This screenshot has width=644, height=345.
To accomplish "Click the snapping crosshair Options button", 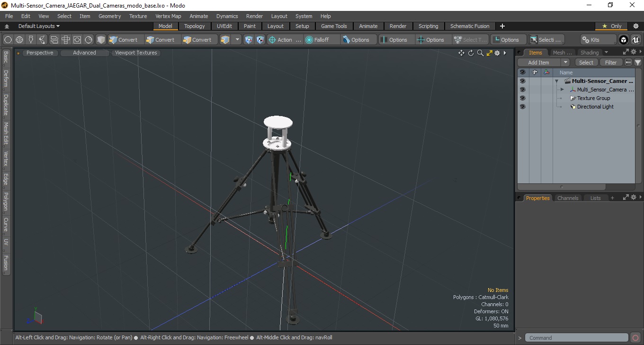I will (434, 40).
